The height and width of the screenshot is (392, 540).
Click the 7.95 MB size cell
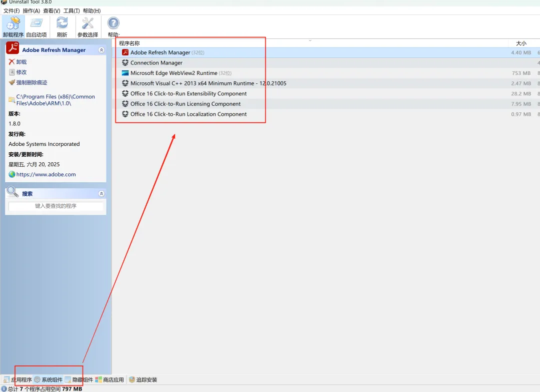click(x=520, y=104)
